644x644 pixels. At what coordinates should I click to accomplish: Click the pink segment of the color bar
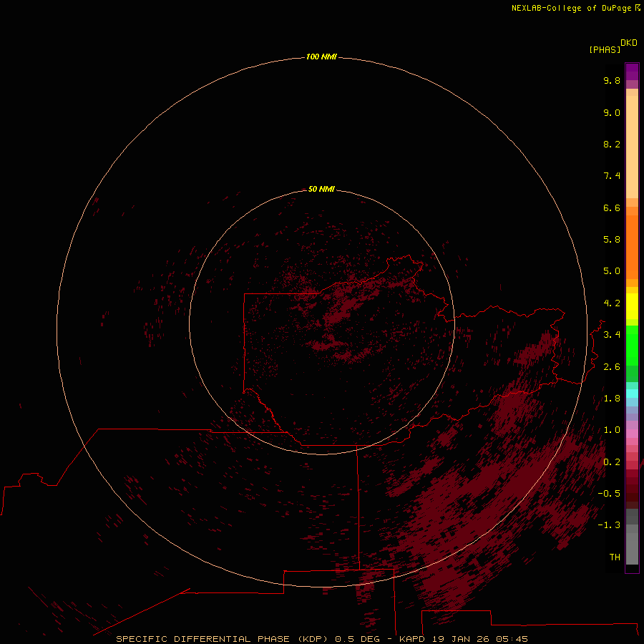tap(632, 434)
